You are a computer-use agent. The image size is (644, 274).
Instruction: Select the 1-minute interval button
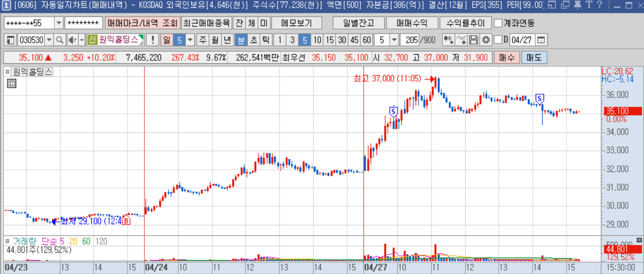pos(280,40)
